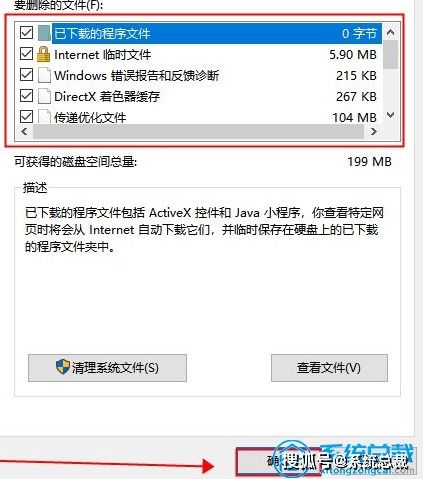Uncheck the 传递优化文件 checkbox
This screenshot has width=423, height=479.
(x=26, y=117)
